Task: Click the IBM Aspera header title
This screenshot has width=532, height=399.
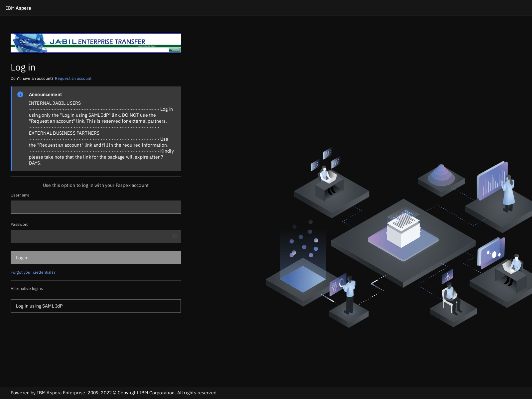Action: (19, 8)
